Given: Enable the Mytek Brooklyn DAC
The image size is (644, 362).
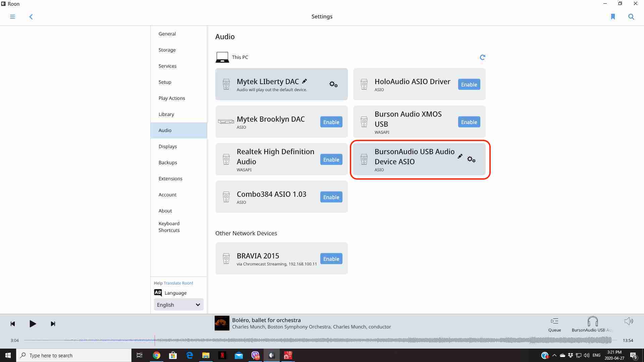Looking at the screenshot, I should click(331, 122).
